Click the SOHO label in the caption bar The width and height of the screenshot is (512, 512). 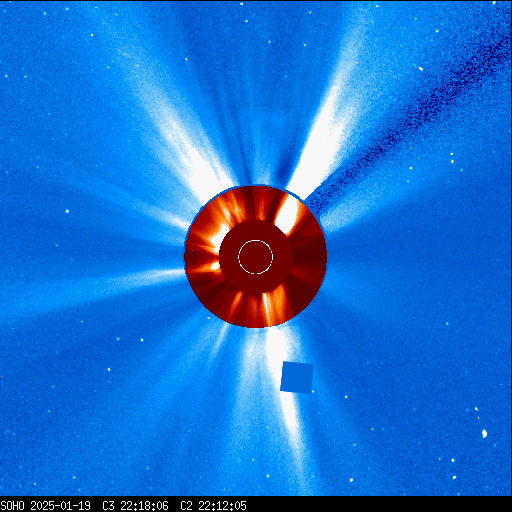pyautogui.click(x=12, y=506)
